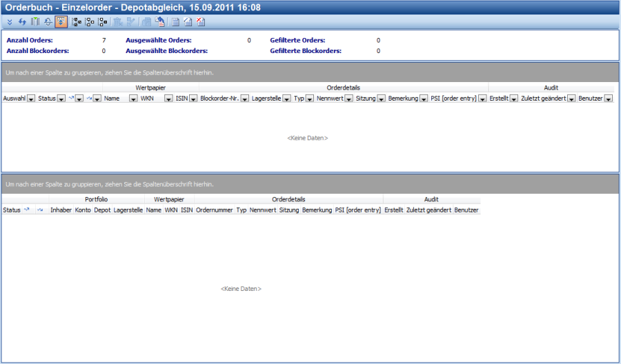Click the upper group-by-column drop panel

click(x=310, y=72)
